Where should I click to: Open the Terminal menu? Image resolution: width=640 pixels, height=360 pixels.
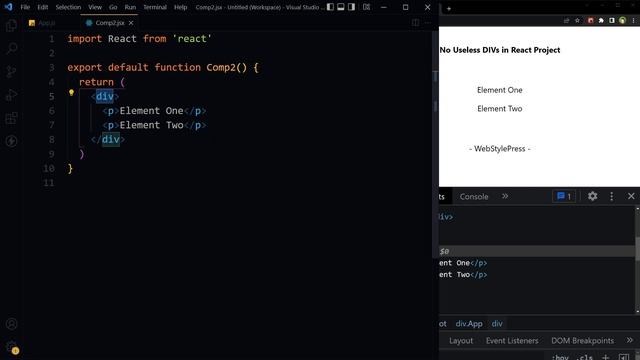coord(155,7)
